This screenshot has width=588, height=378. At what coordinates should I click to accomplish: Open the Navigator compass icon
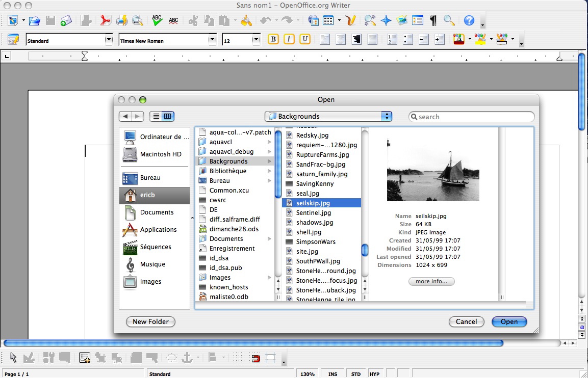coord(386,20)
